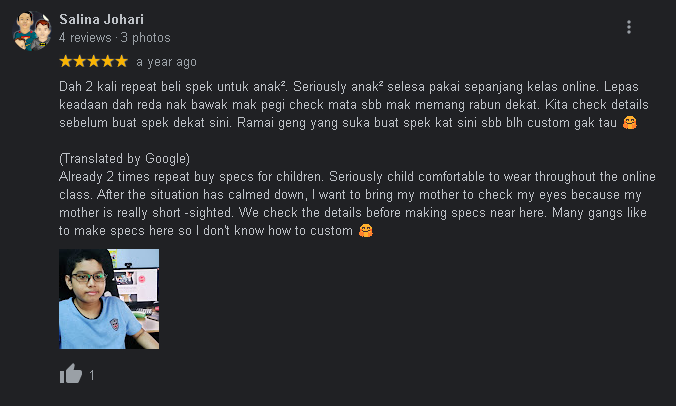Image resolution: width=676 pixels, height=406 pixels.
Task: Click the '3 photos' text
Action: coord(146,38)
